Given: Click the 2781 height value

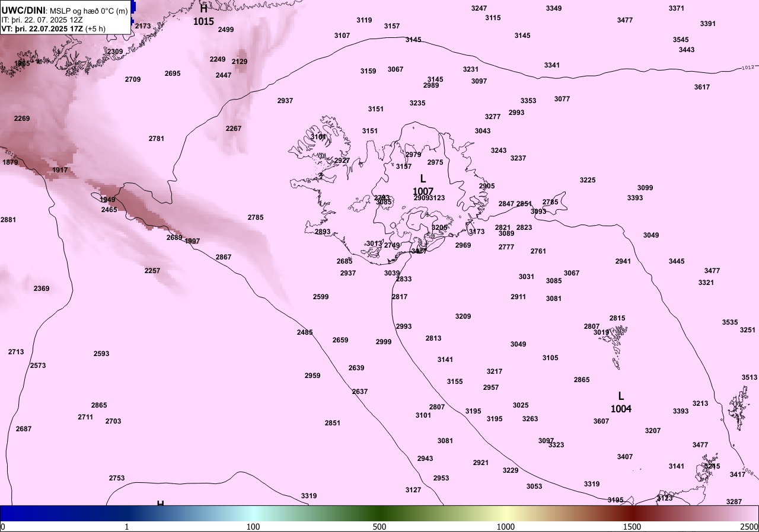Looking at the screenshot, I should coord(157,139).
